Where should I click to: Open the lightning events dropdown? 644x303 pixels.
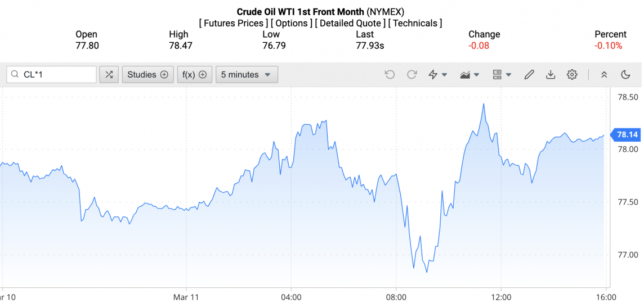pos(438,75)
